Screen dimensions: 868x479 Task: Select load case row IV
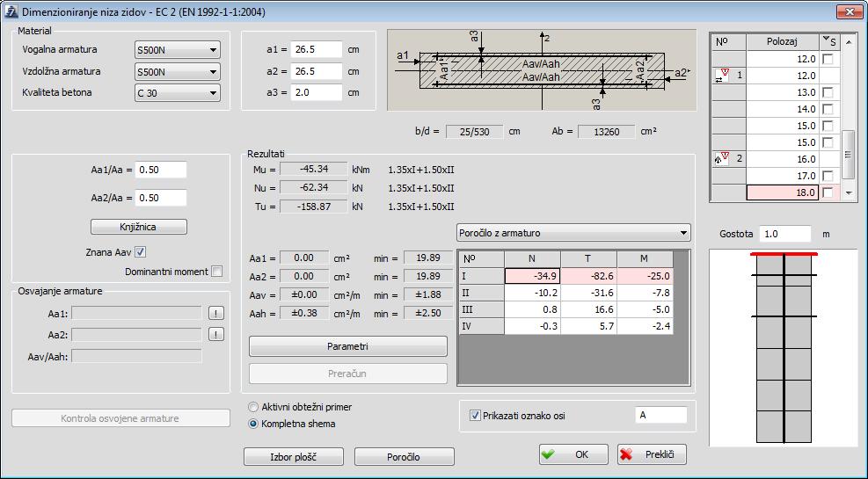(x=482, y=326)
